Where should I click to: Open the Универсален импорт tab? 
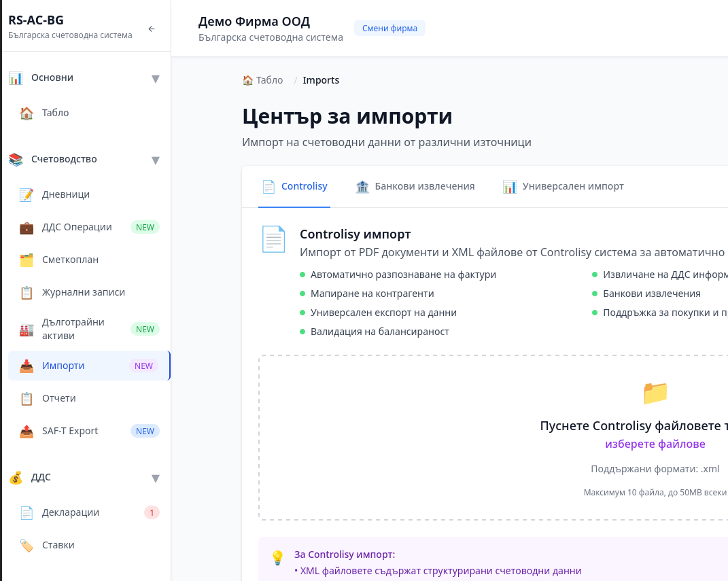(x=564, y=187)
